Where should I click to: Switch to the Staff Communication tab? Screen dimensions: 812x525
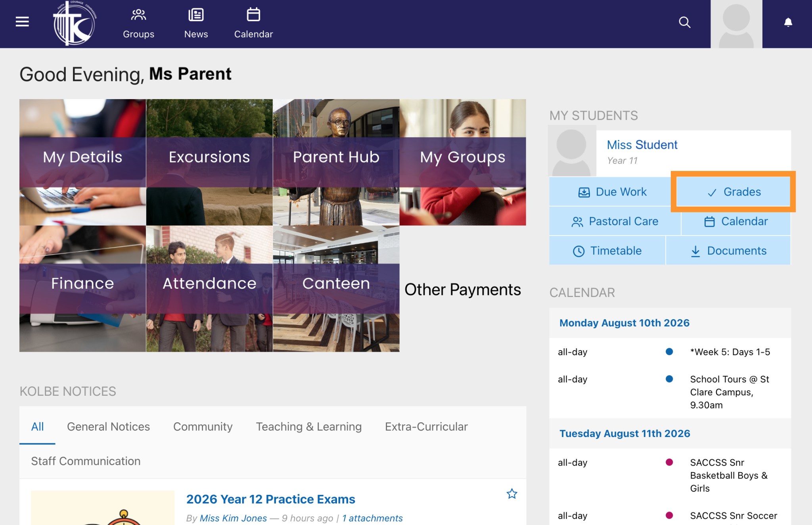(x=86, y=461)
